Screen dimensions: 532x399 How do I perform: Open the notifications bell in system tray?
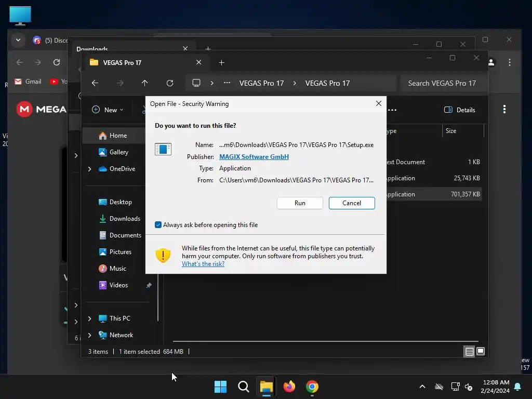tap(518, 387)
